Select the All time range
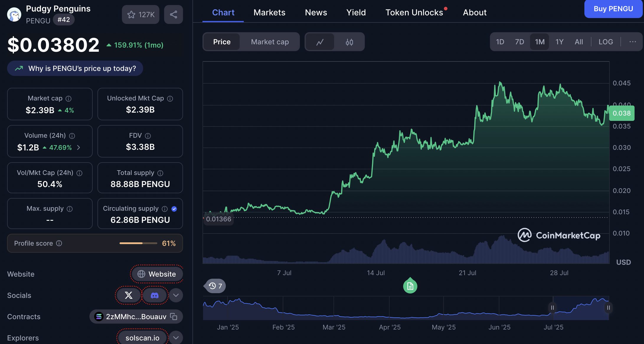Viewport: 644px width, 344px height. [x=579, y=42]
